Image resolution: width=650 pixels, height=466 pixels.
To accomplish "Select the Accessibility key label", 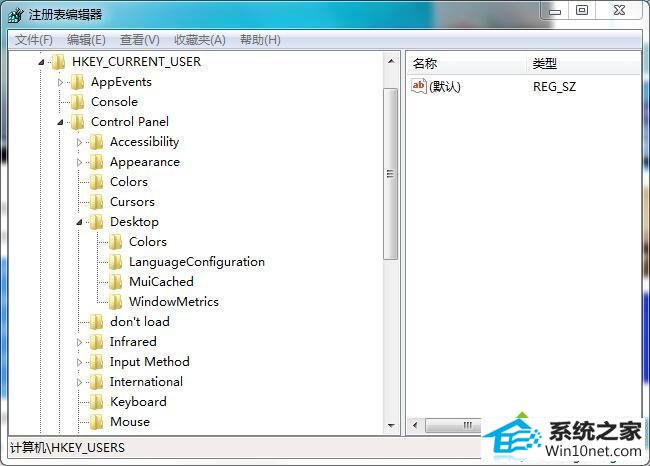I will pos(145,142).
